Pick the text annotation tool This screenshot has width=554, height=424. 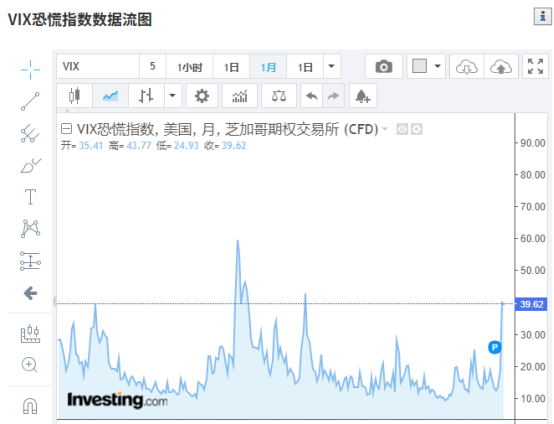point(30,197)
